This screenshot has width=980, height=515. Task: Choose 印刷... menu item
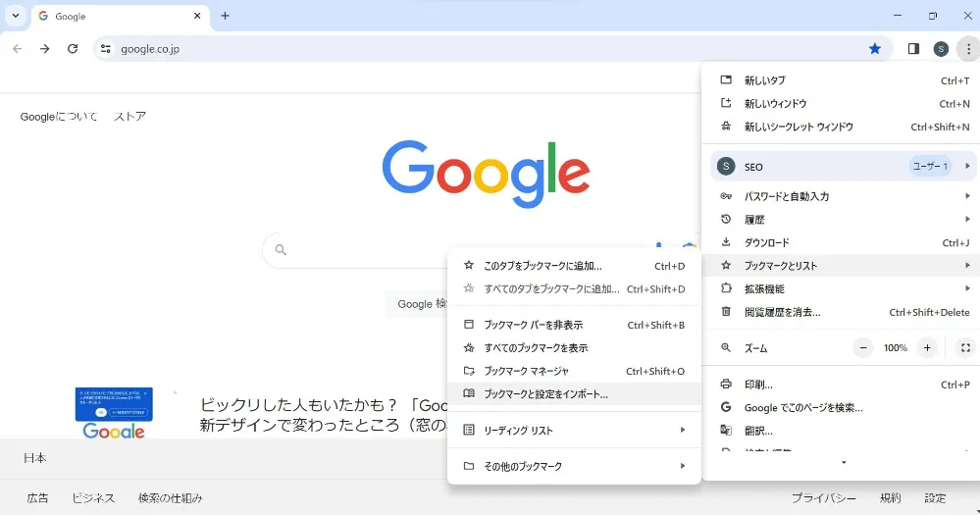pos(841,385)
